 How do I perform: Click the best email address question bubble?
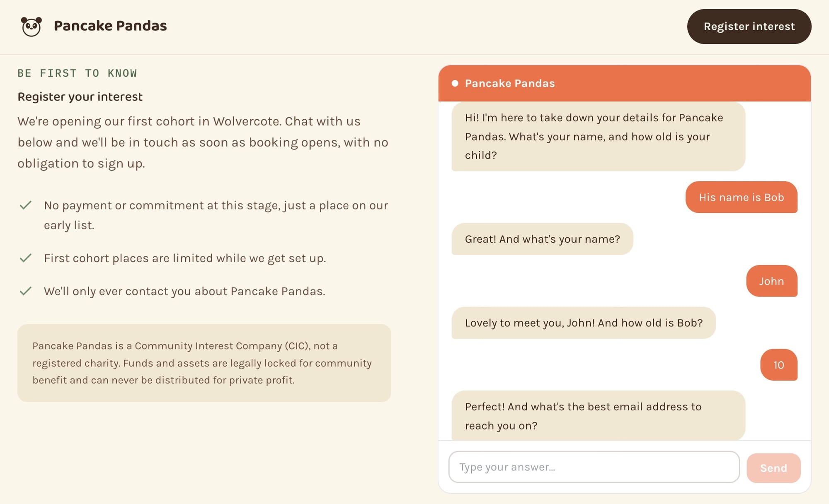click(x=598, y=416)
